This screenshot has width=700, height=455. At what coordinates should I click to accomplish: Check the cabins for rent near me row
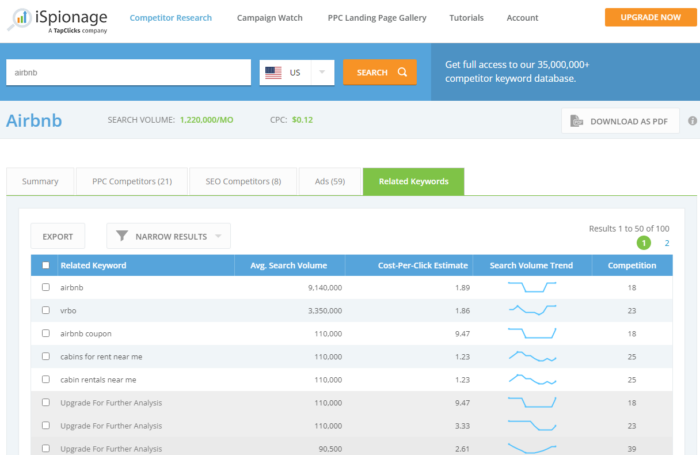pyautogui.click(x=46, y=356)
